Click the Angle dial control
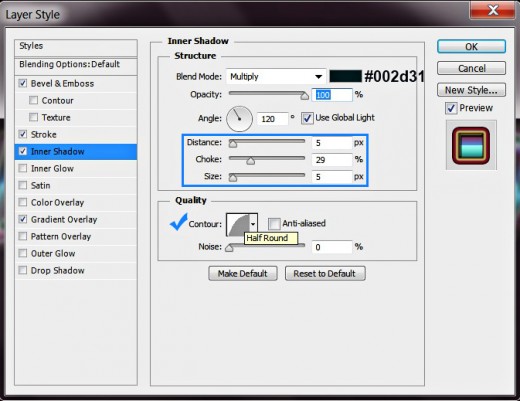Screen dimensions: 520x401 239,119
